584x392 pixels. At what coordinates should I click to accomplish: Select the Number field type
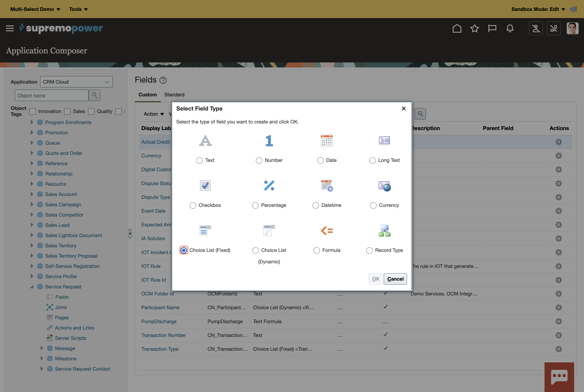tap(259, 160)
